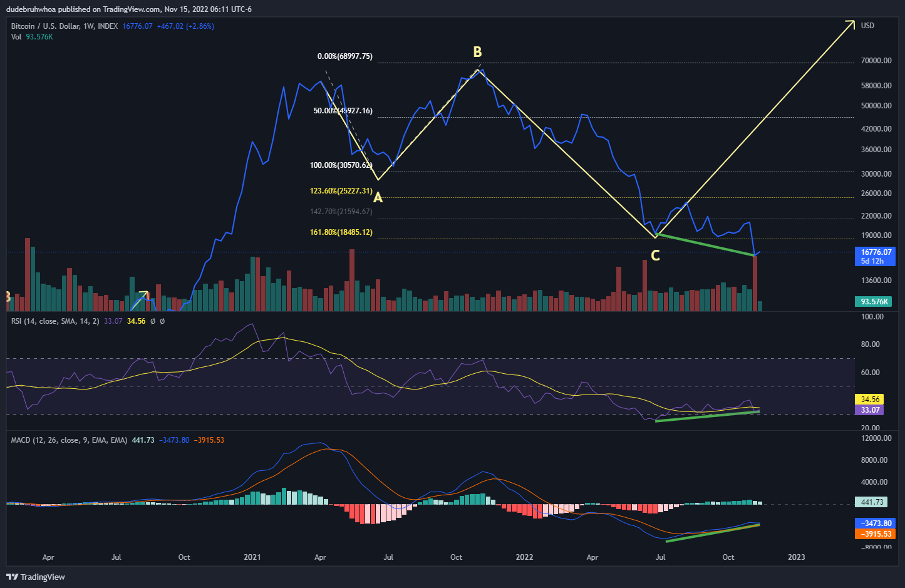Viewport: 905px width, 588px height.
Task: Click the 142.70%(21594.67) Fibonacci level label
Action: click(x=341, y=212)
